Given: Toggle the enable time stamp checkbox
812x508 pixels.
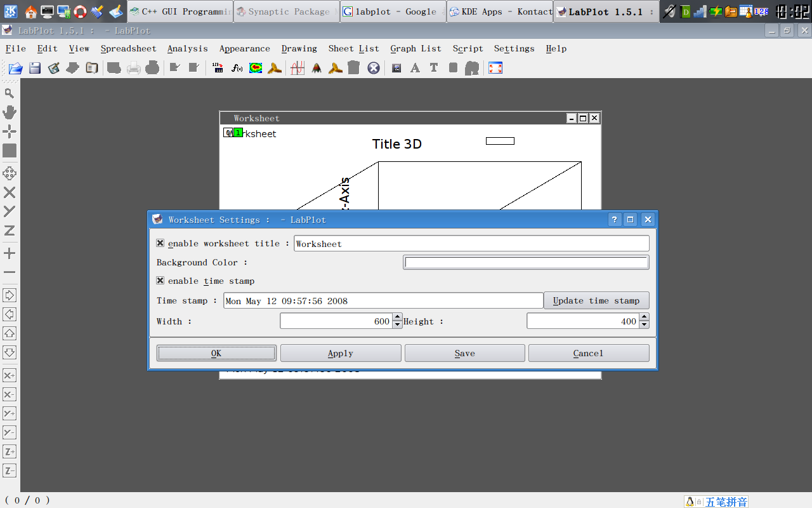Looking at the screenshot, I should pyautogui.click(x=160, y=281).
